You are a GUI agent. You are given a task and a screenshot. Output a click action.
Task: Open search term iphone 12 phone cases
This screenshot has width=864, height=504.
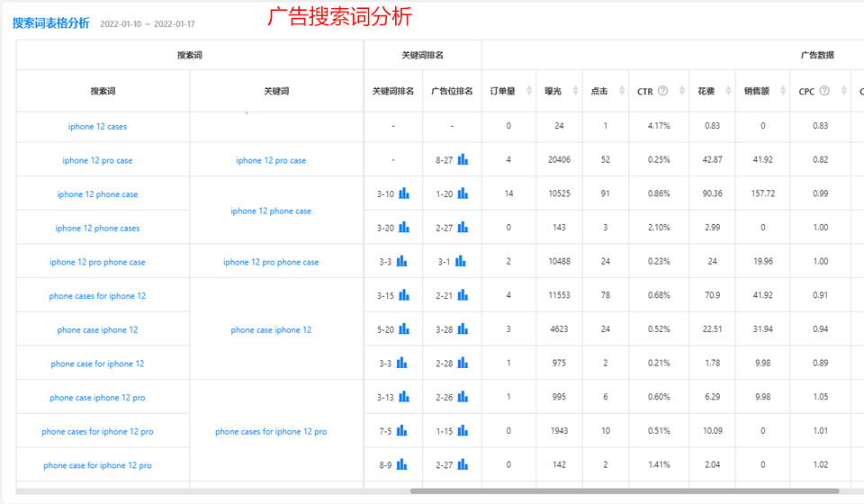tap(97, 228)
